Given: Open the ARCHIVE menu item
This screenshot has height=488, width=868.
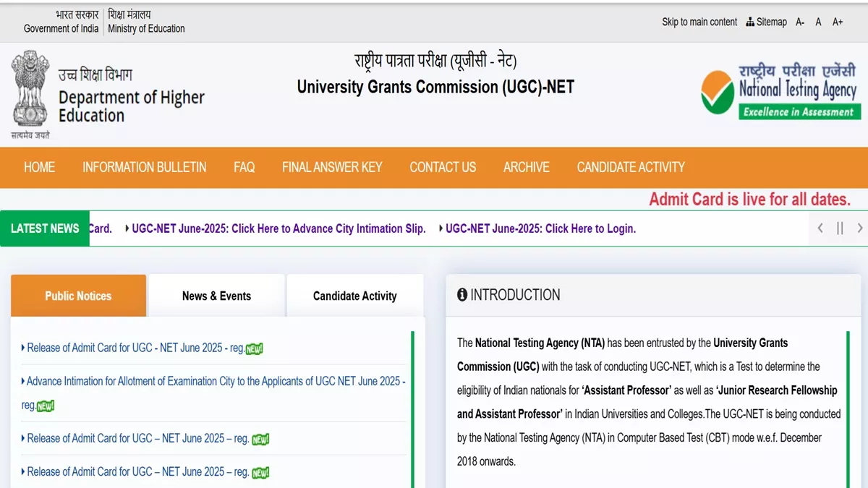Looking at the screenshot, I should coord(527,167).
